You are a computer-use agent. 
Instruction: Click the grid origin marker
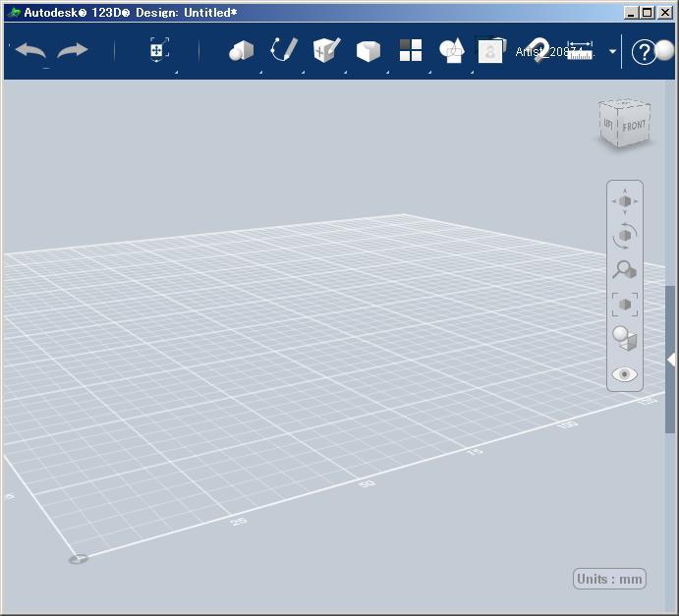pyautogui.click(x=79, y=559)
